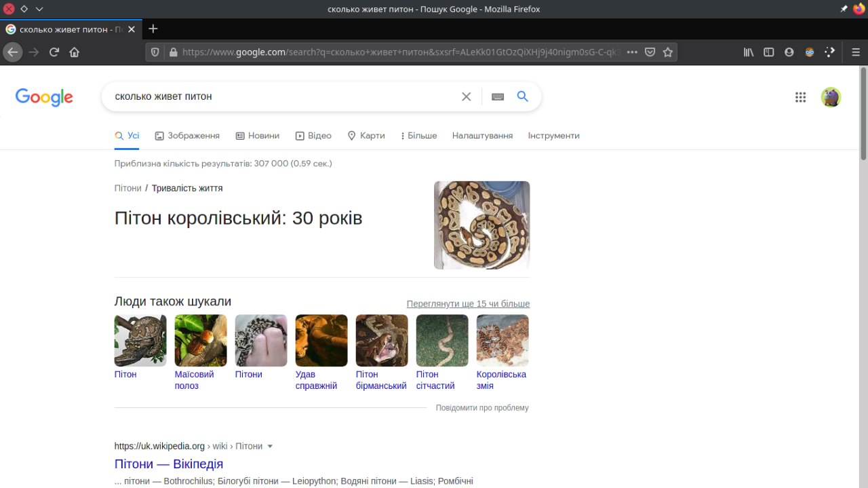Click the orange-faced extension icon
868x488 pixels.
click(x=810, y=52)
